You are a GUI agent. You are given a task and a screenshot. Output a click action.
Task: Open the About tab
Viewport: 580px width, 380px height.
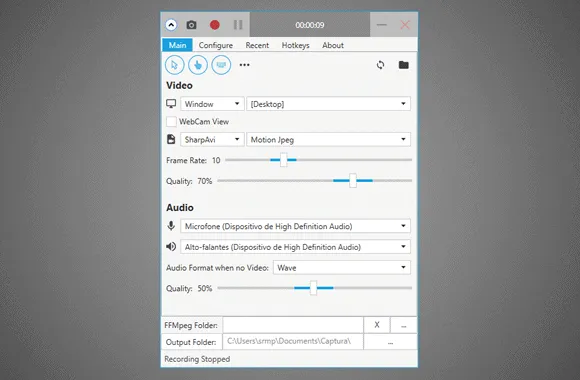(x=333, y=45)
